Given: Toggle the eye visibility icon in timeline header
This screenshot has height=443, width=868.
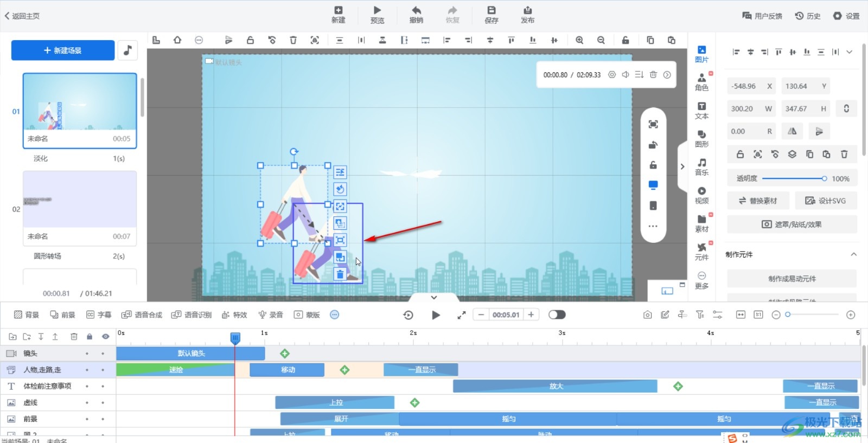Looking at the screenshot, I should click(x=105, y=337).
